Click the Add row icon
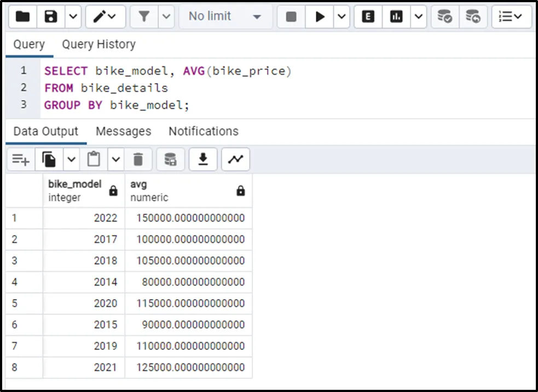538x392 pixels. 21,159
